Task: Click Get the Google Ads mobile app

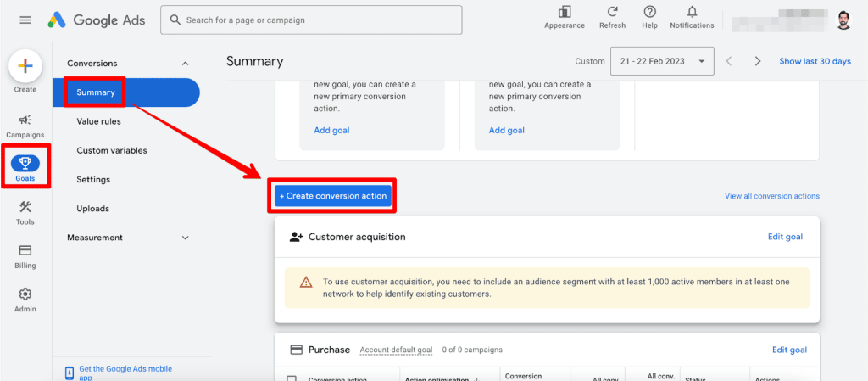Action: click(x=125, y=373)
